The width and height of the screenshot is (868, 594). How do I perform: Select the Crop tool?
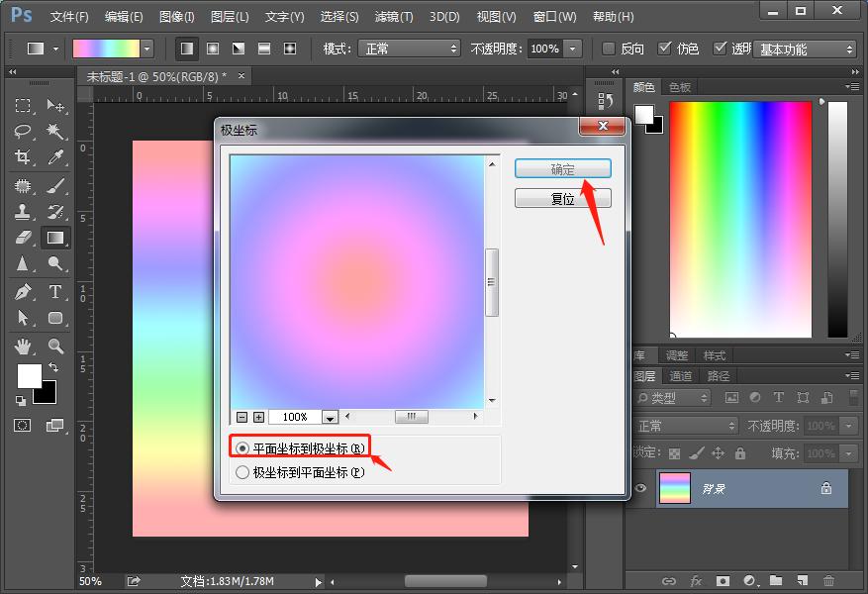coord(23,157)
